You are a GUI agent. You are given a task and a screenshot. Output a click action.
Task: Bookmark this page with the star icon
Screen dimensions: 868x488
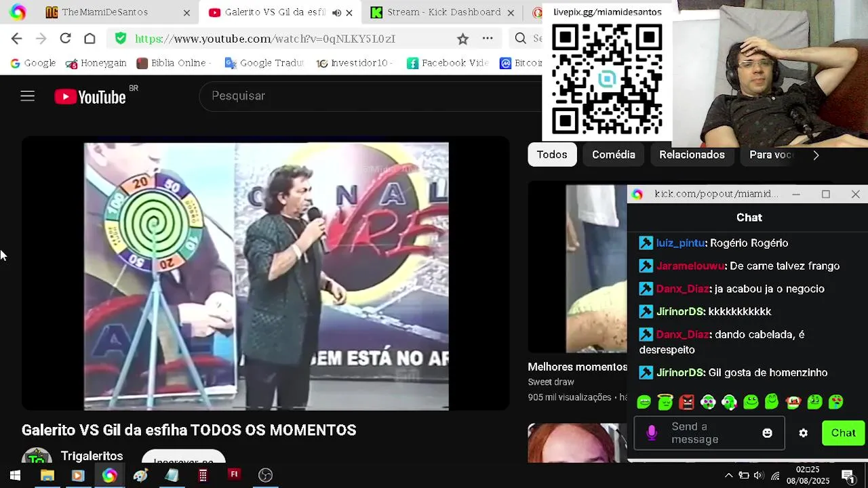tap(462, 39)
